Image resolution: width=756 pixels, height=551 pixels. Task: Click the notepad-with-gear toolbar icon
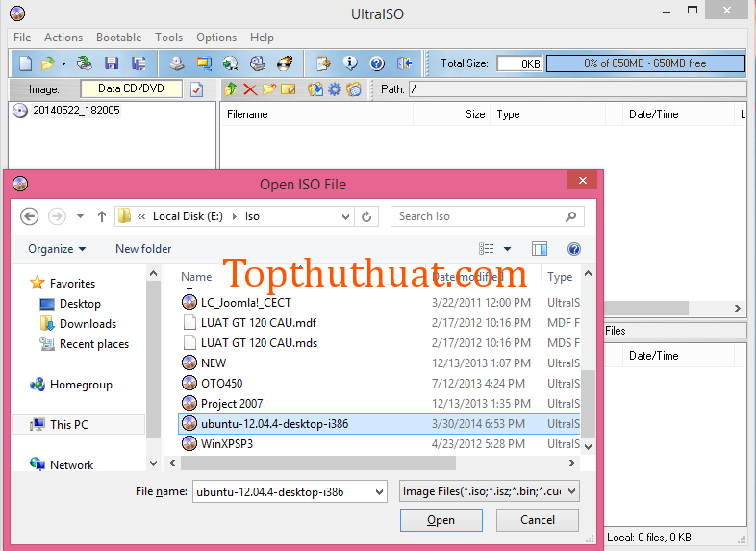tap(323, 63)
